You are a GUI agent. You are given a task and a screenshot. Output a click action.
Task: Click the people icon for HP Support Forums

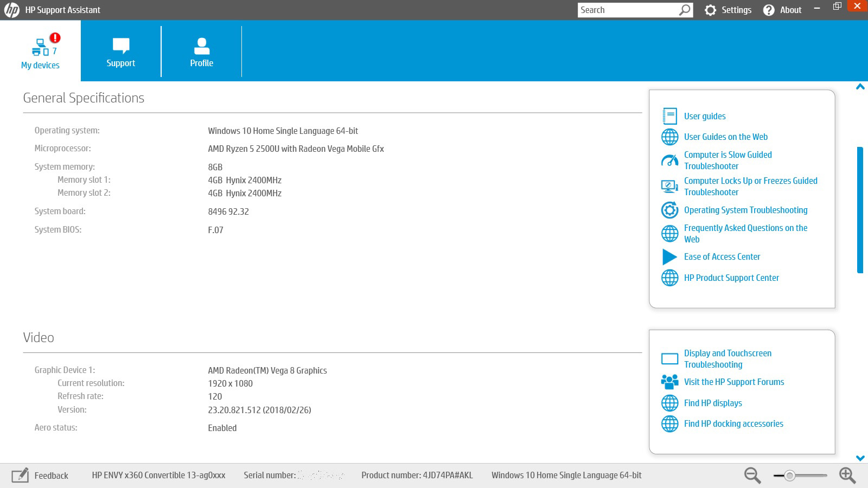(x=669, y=382)
